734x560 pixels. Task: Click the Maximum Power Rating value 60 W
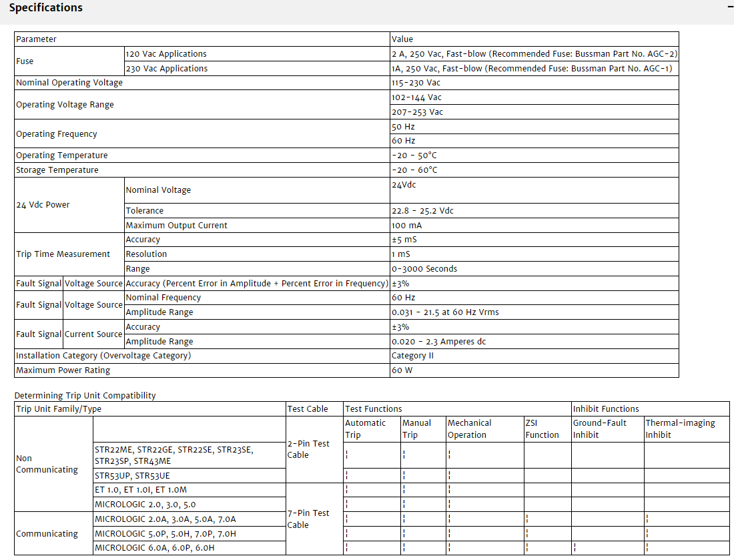402,370
